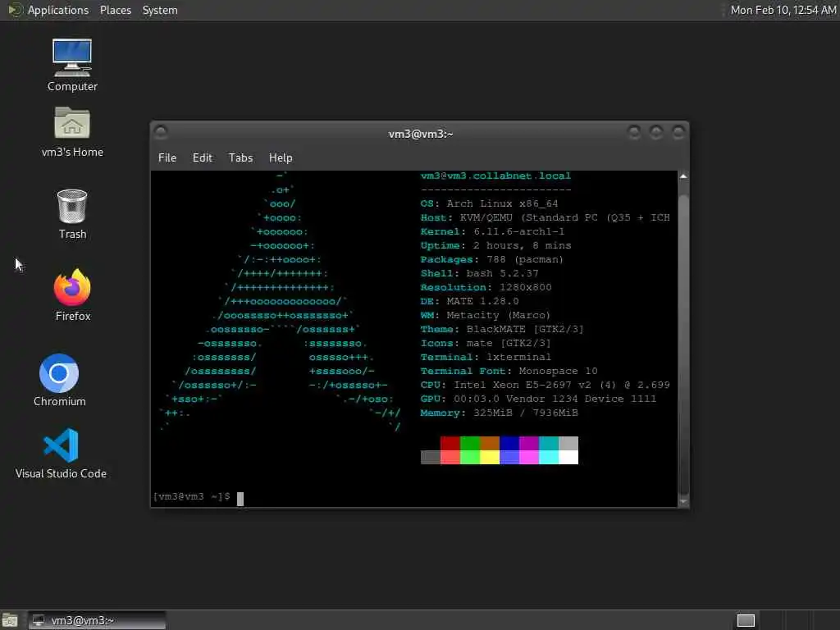Click the terminal scrollbar down arrow

tap(683, 502)
